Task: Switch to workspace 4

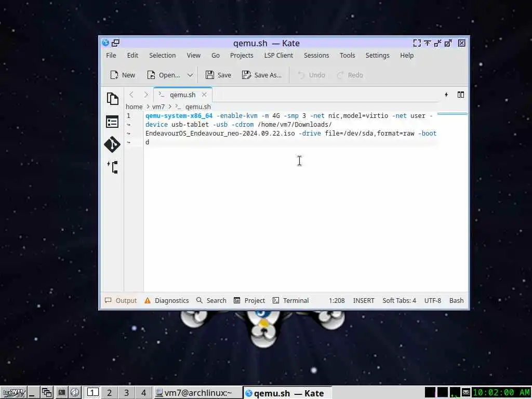Action: pyautogui.click(x=143, y=393)
